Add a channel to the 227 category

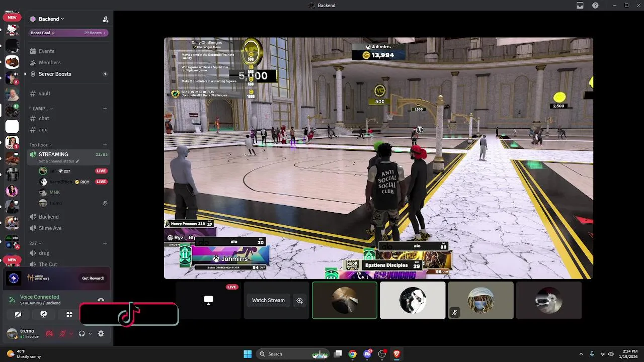pos(105,243)
